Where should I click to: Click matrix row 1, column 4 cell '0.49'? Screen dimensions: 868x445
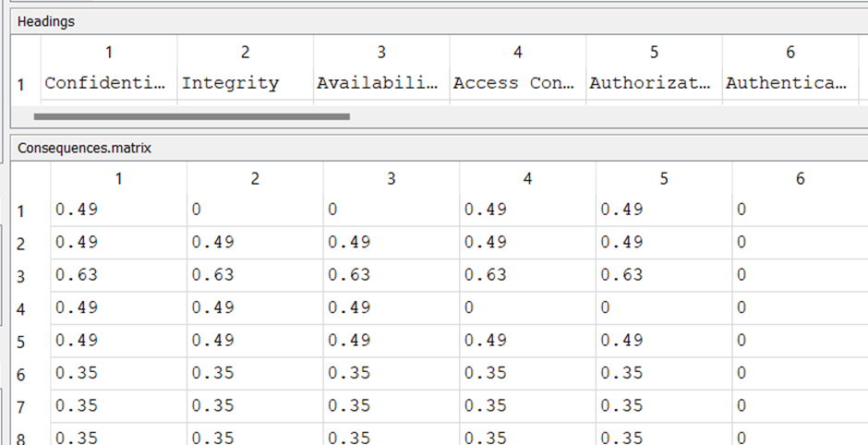point(527,210)
